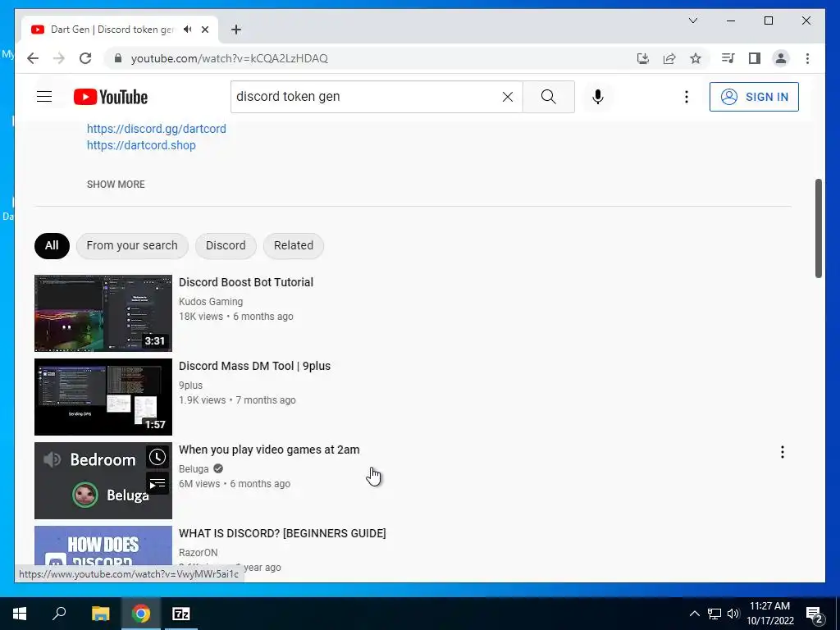Start voice search with the microphone icon
Screen dimensions: 840x630
(x=598, y=97)
